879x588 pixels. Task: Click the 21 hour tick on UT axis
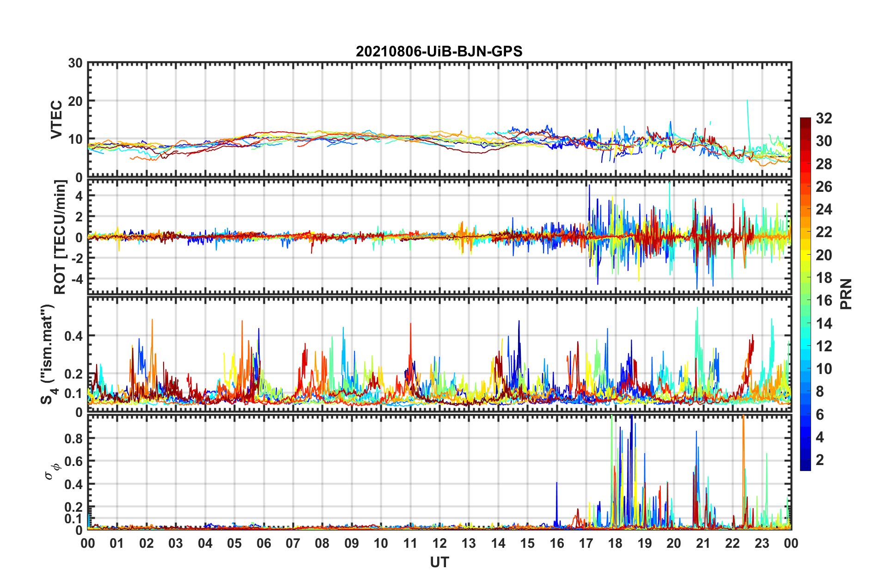[x=703, y=543]
